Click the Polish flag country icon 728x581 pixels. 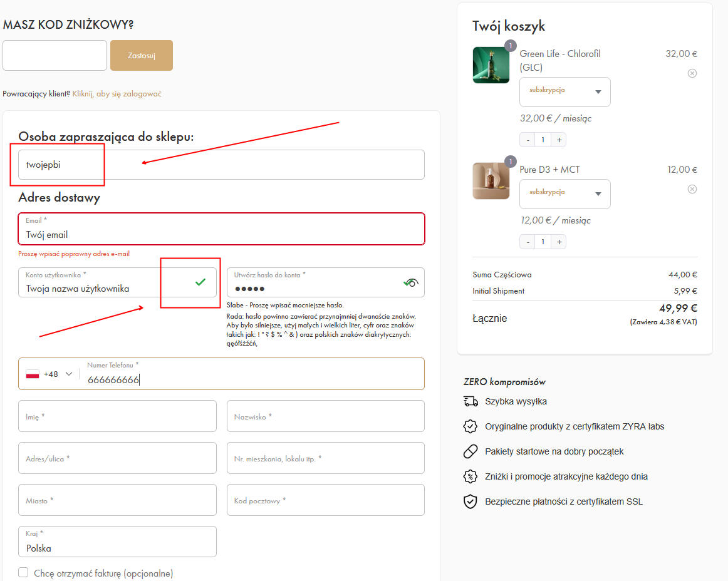33,374
